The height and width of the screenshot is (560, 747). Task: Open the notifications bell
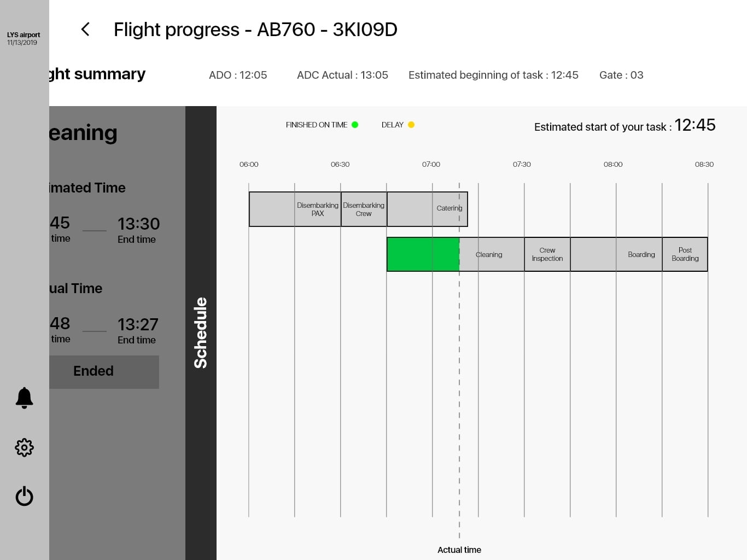25,398
